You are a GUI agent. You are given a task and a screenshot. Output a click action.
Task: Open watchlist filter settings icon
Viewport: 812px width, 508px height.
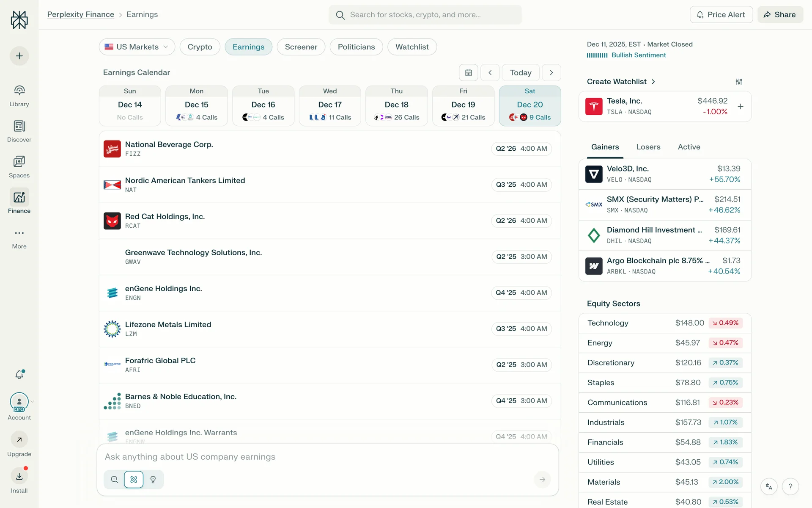pos(739,82)
